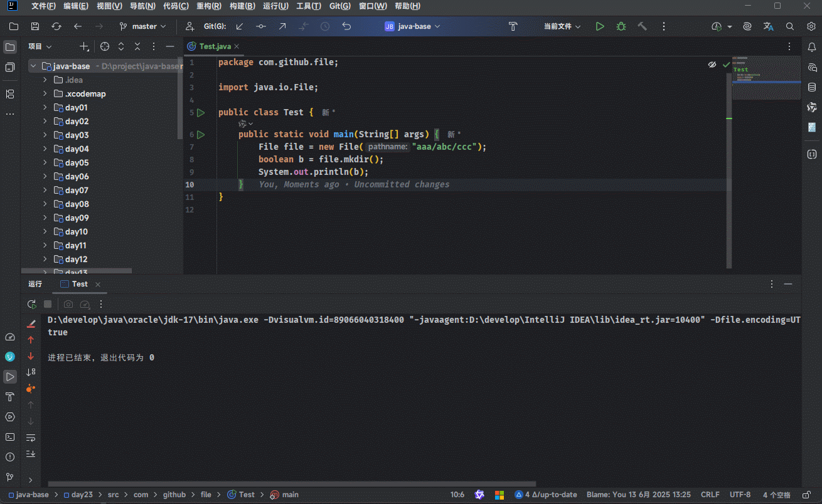Click the Git Update Project arrow icon

pyautogui.click(x=240, y=26)
